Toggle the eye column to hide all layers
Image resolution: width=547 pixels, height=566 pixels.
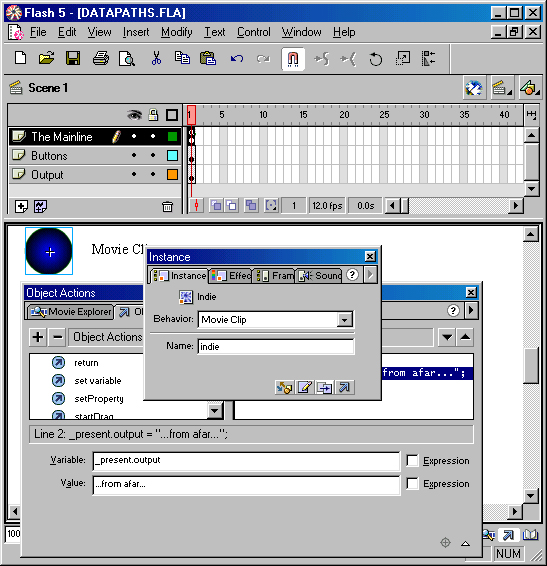tap(134, 115)
